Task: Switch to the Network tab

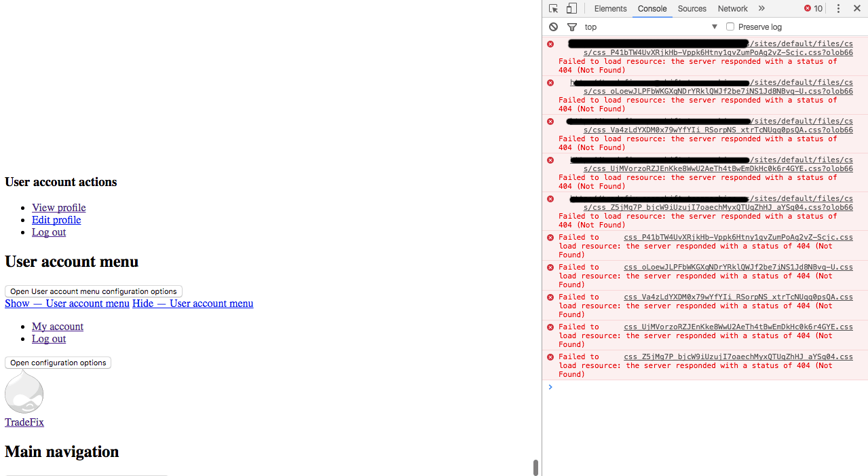Action: (x=733, y=9)
